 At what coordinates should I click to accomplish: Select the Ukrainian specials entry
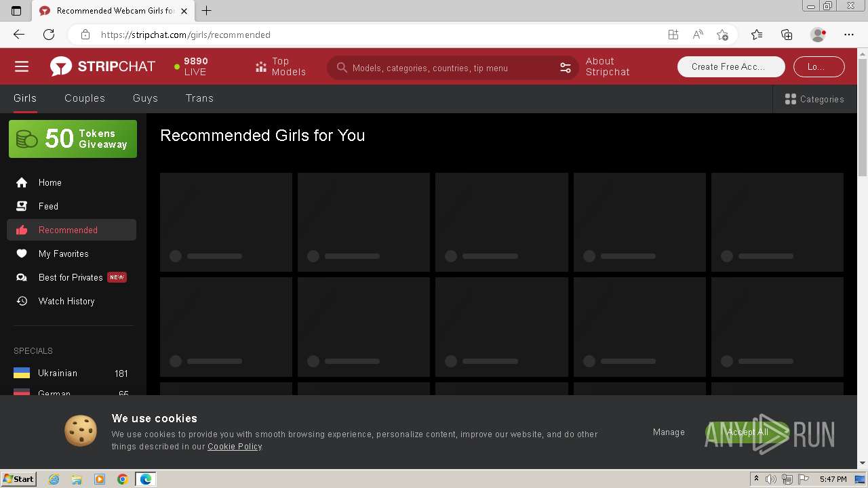(71, 373)
